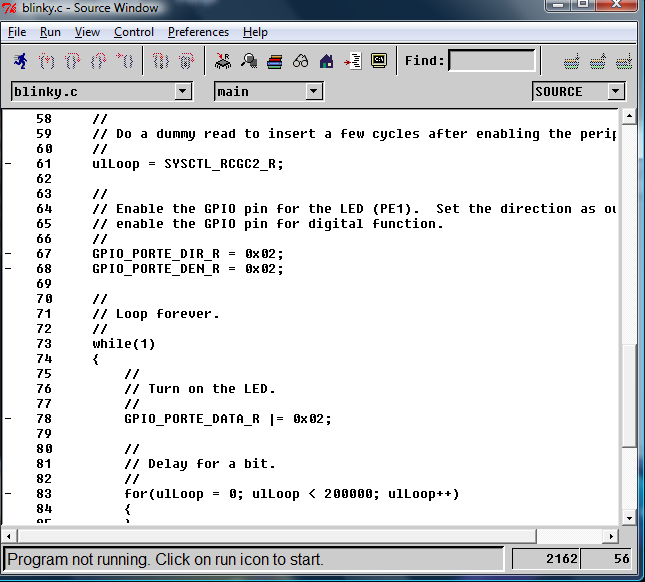Click comment '// Enable the GPIO pin' line 64
The height and width of the screenshot is (582, 645).
354,209
